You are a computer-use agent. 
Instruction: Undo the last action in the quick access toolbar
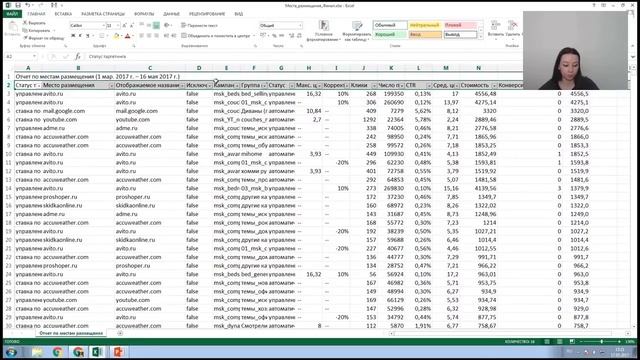click(28, 5)
